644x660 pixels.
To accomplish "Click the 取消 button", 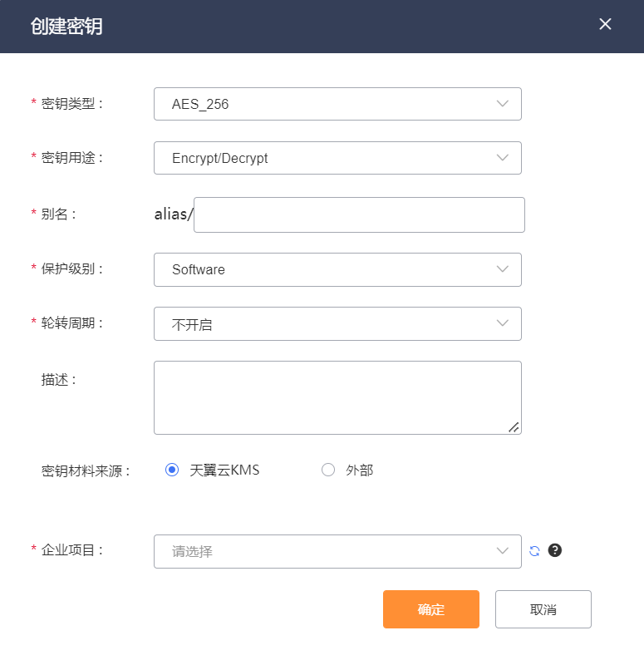I will 543,609.
